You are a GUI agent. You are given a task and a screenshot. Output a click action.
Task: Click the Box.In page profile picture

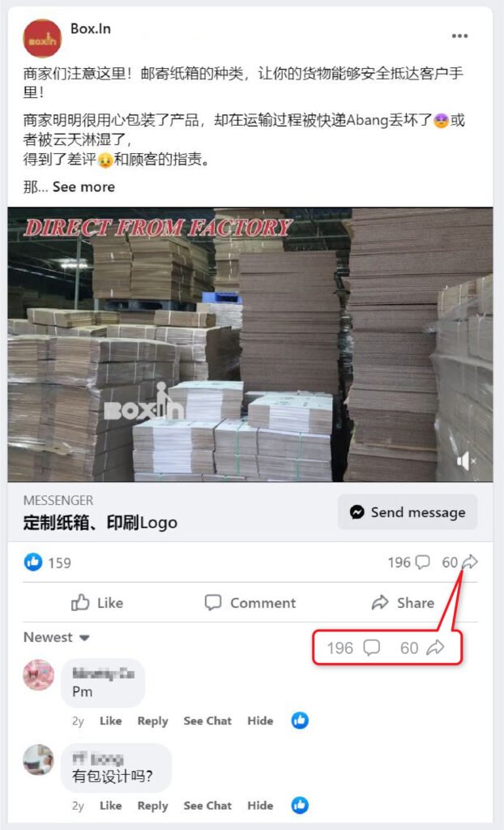point(42,38)
